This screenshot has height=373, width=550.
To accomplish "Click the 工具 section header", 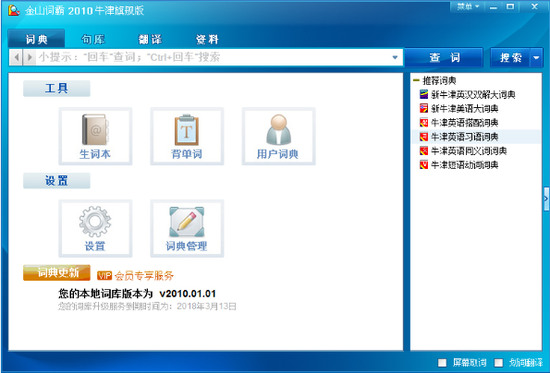I will (56, 88).
